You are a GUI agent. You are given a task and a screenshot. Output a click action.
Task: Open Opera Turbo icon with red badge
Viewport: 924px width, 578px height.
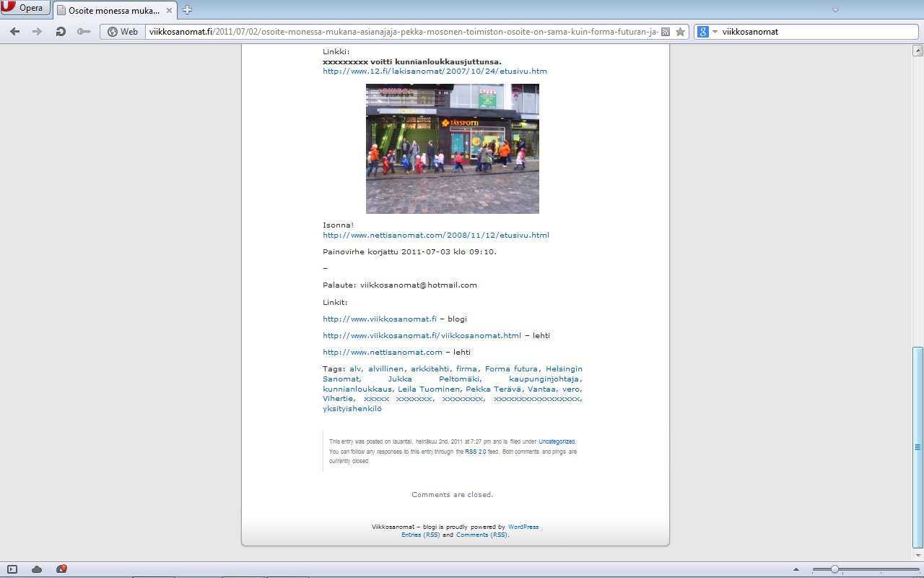click(61, 569)
